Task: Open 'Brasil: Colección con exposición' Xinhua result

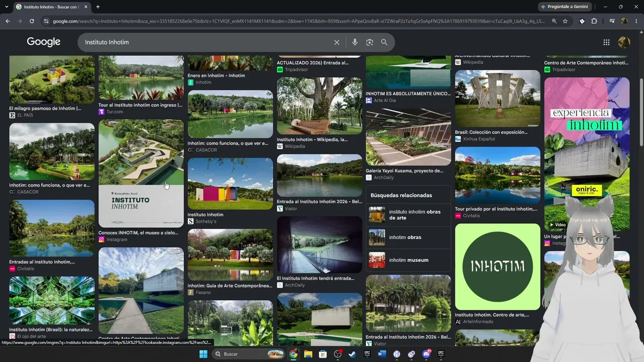Action: click(491, 132)
